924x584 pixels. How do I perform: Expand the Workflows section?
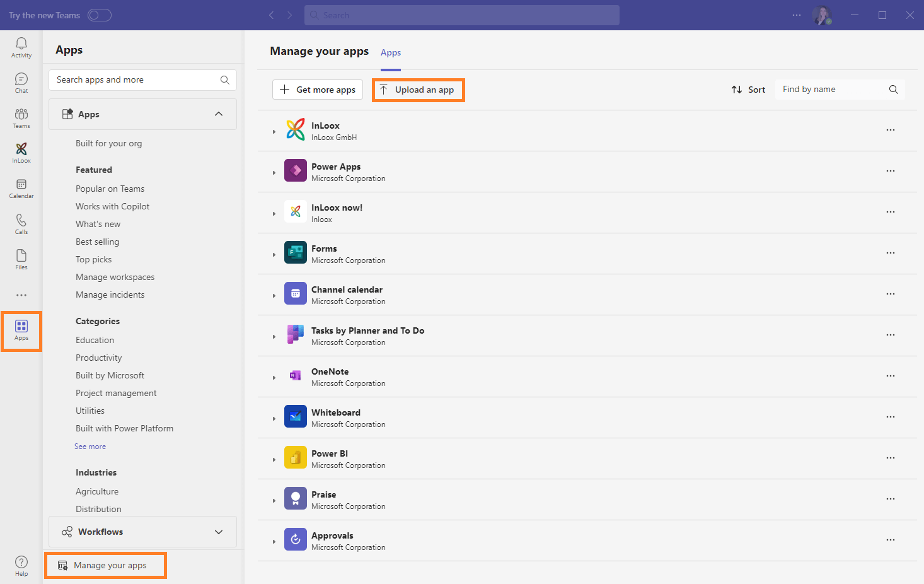pyautogui.click(x=142, y=532)
